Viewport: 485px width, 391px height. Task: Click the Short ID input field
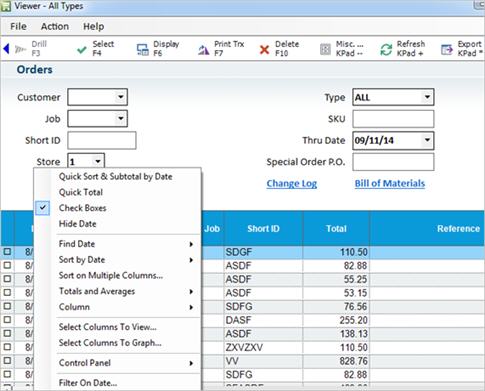point(102,140)
